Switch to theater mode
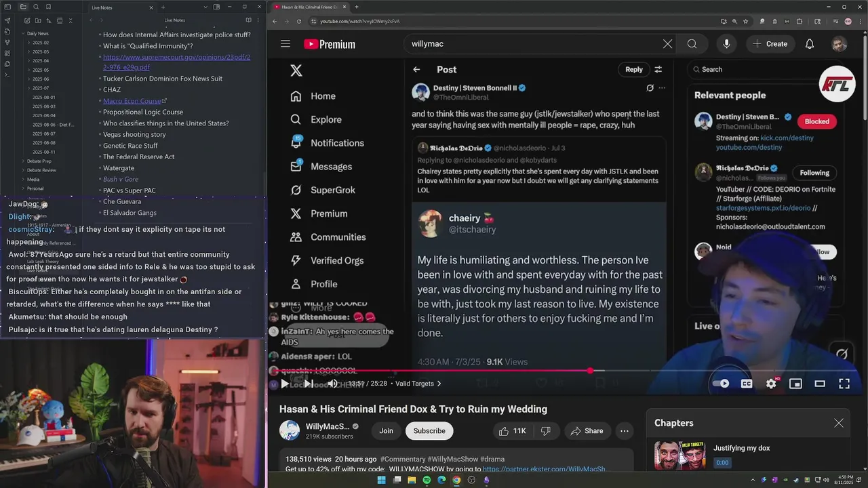The image size is (868, 488). coord(820,384)
